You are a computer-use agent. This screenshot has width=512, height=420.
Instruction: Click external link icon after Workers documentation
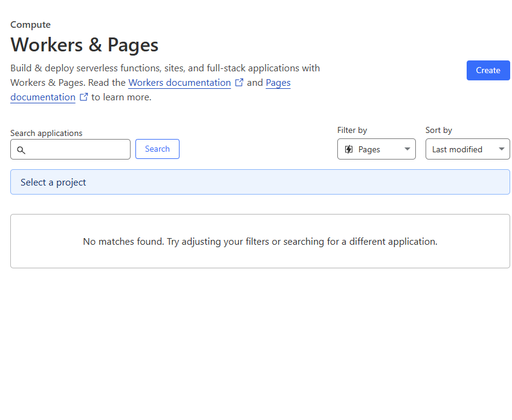[x=239, y=83]
